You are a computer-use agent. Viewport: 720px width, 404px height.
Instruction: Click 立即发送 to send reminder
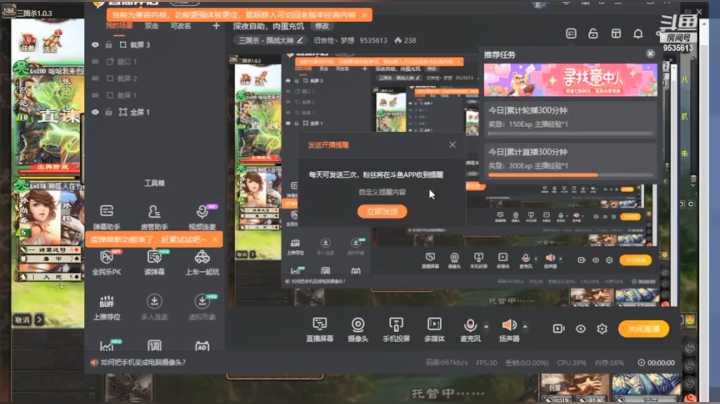point(382,211)
